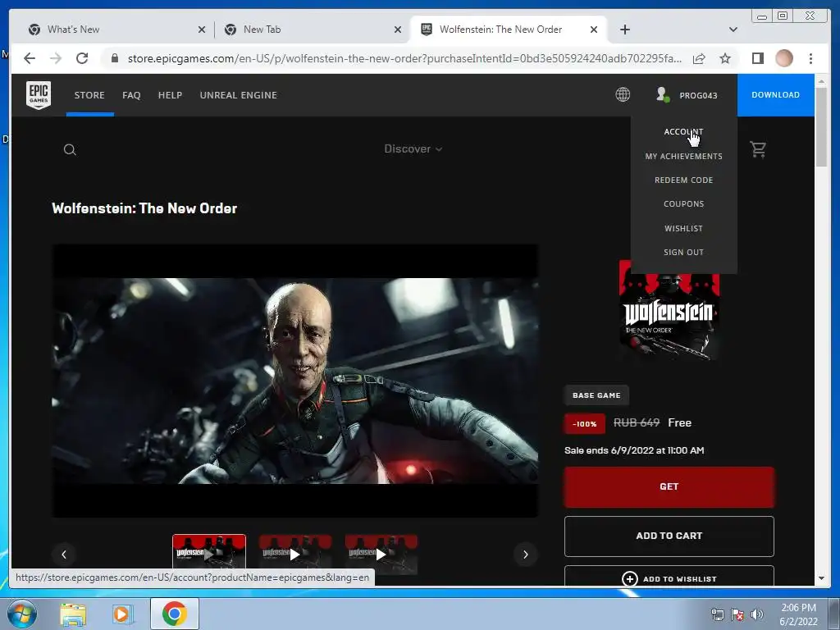The height and width of the screenshot is (630, 840).
Task: Open WISHLIST from the user menu
Action: [683, 228]
